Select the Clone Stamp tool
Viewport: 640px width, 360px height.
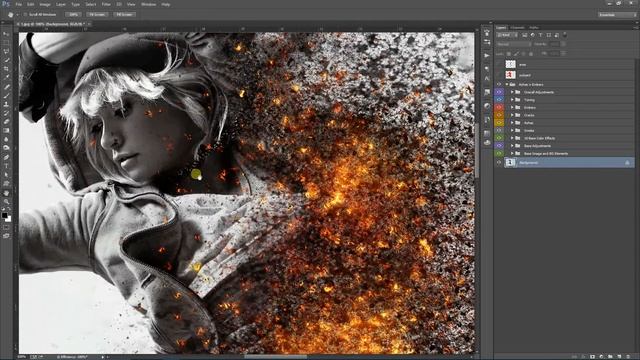[x=6, y=104]
